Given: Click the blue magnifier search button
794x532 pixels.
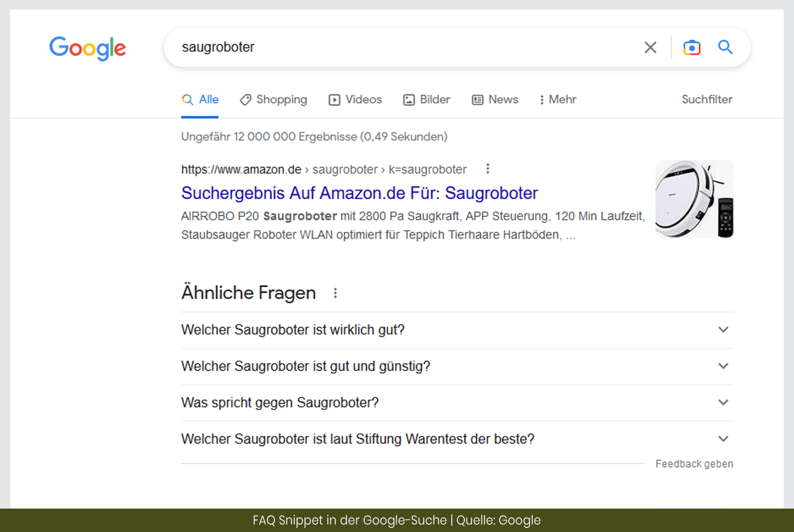Looking at the screenshot, I should tap(725, 47).
